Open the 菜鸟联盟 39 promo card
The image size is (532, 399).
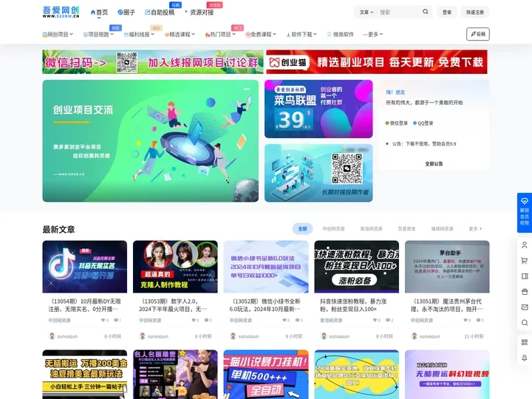click(318, 109)
